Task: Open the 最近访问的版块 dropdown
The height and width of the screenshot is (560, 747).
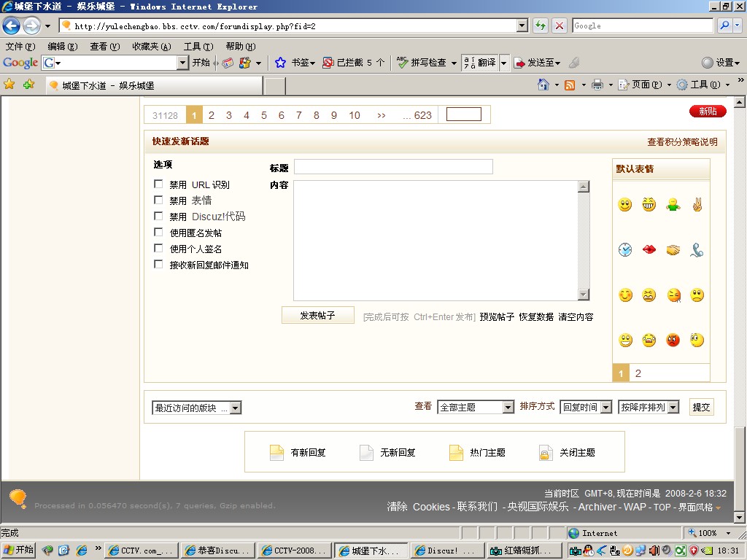Action: pyautogui.click(x=196, y=408)
